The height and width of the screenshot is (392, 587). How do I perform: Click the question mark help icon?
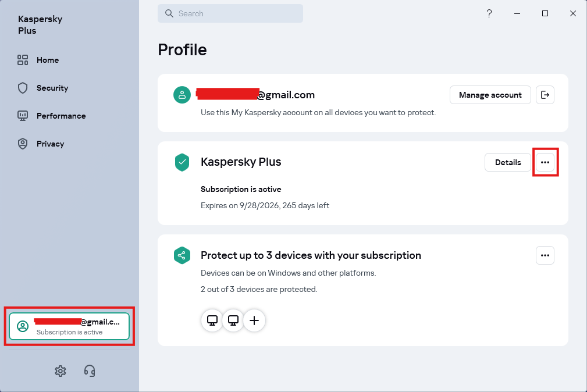pos(489,13)
